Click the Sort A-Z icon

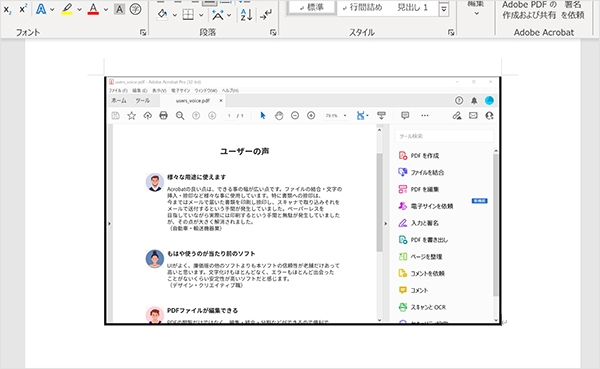click(246, 15)
